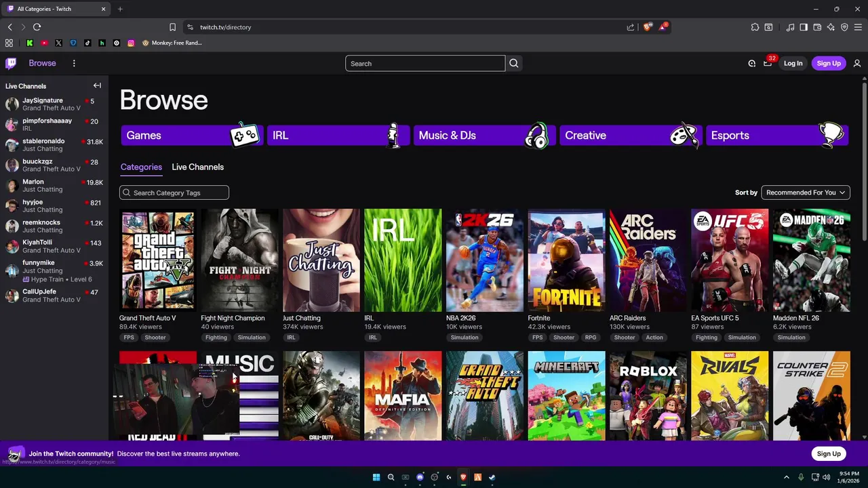This screenshot has width=868, height=488.
Task: Open the YouTube bookmark
Action: [44, 43]
